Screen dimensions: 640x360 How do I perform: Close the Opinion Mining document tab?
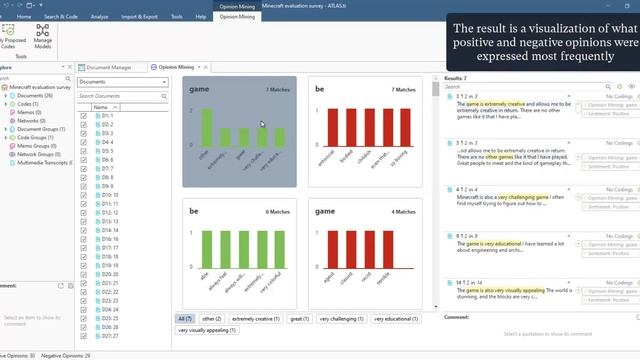tap(206, 67)
